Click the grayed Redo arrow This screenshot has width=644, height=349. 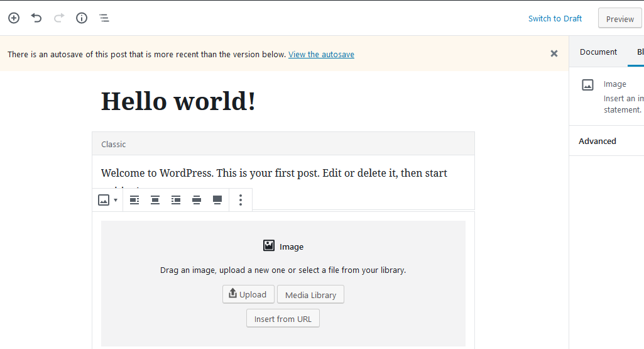click(59, 18)
